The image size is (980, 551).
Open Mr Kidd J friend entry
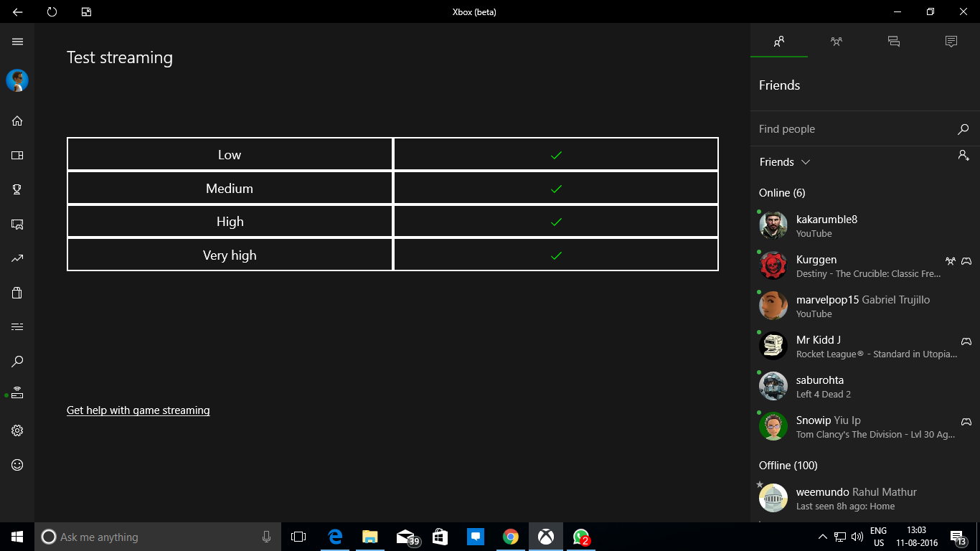click(x=865, y=346)
